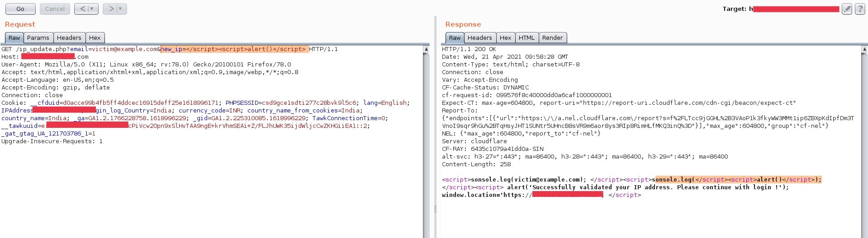The width and height of the screenshot is (868, 238).
Task: Click the Accept-Language request header
Action: tap(57, 80)
